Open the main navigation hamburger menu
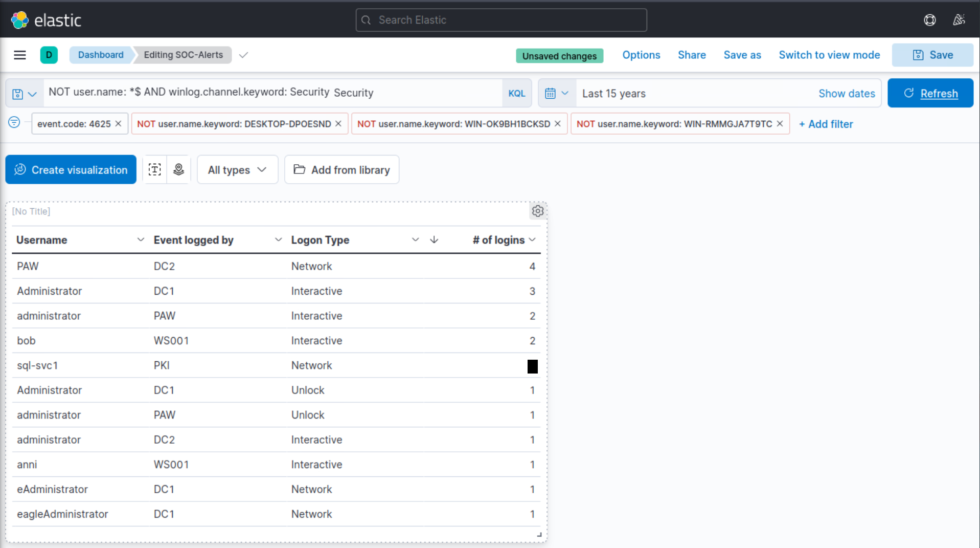The width and height of the screenshot is (980, 548). coord(20,55)
